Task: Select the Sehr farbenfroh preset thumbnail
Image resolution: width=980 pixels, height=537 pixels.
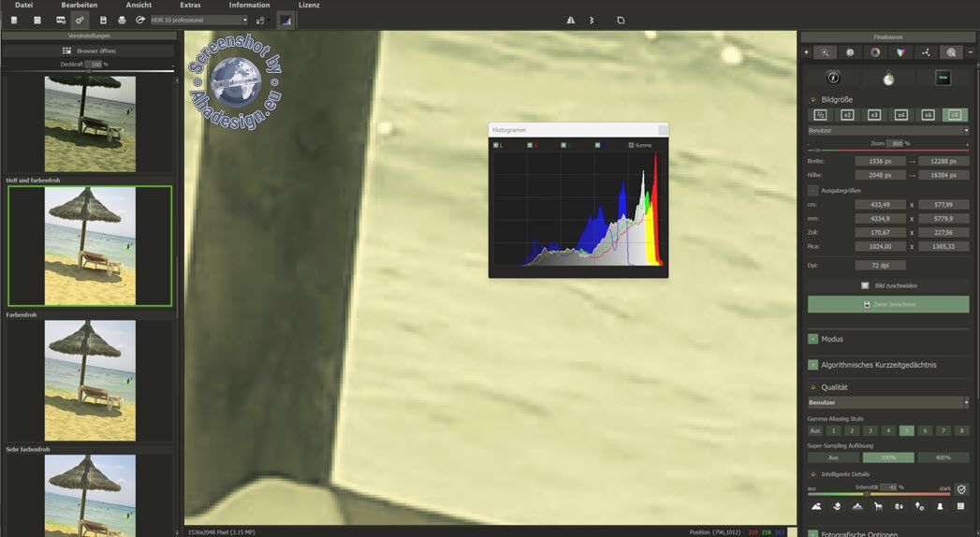Action: click(x=90, y=495)
